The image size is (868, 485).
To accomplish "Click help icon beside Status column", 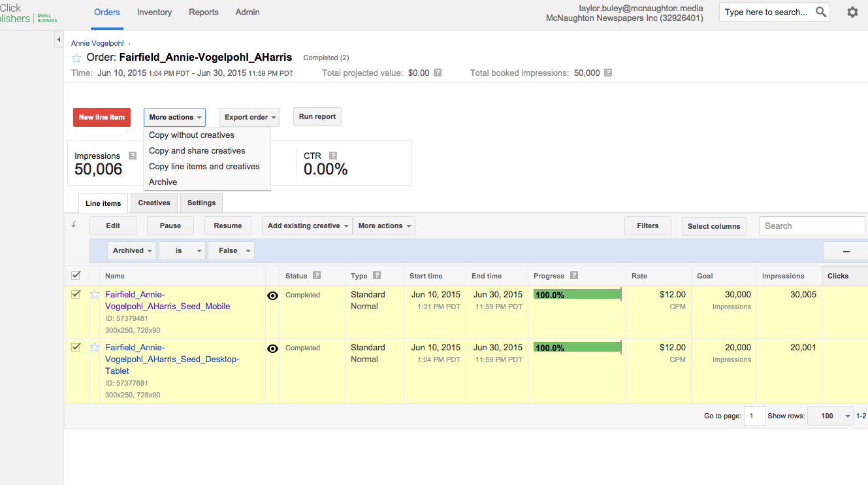I will click(x=317, y=276).
